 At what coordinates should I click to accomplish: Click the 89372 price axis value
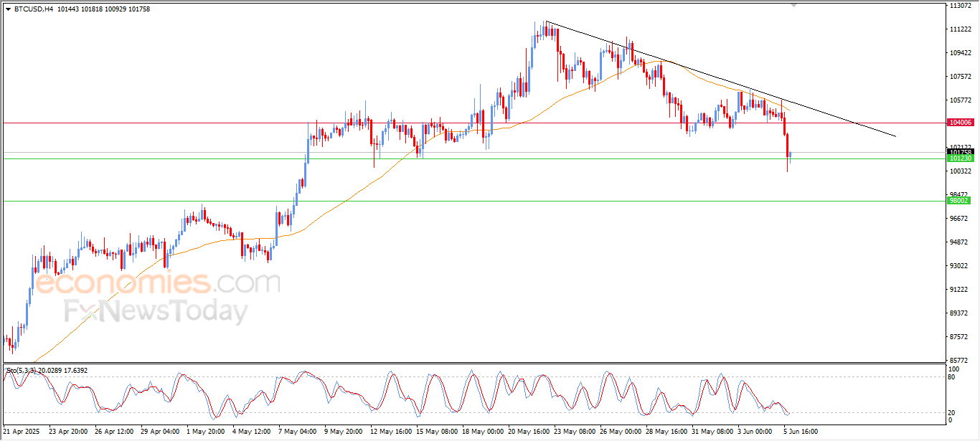coord(961,313)
